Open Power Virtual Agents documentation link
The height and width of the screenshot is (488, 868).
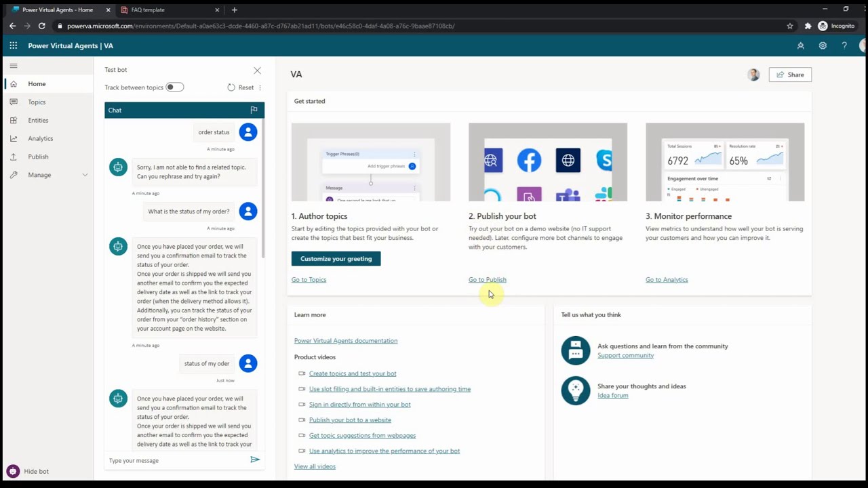(x=346, y=341)
